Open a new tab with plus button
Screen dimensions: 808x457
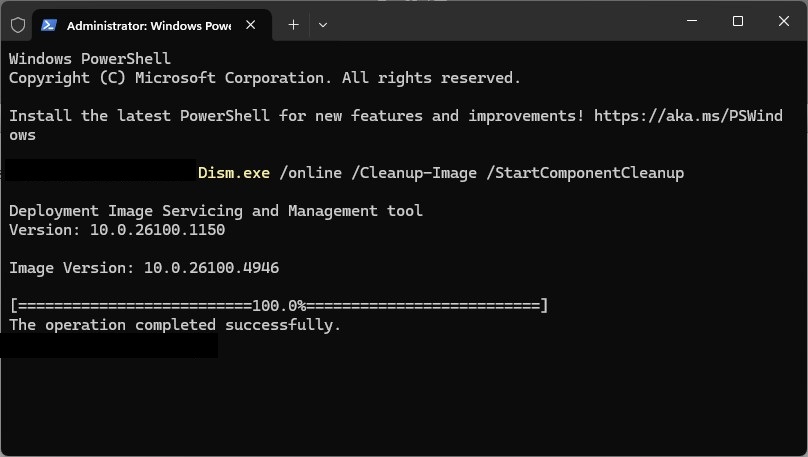click(x=293, y=25)
